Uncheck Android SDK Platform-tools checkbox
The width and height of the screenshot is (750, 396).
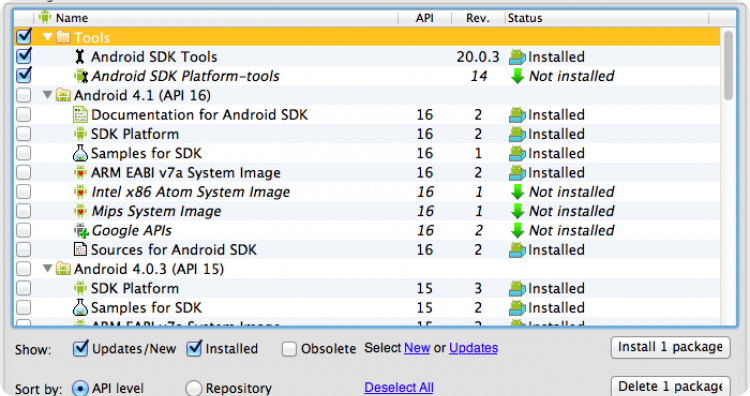pos(23,75)
